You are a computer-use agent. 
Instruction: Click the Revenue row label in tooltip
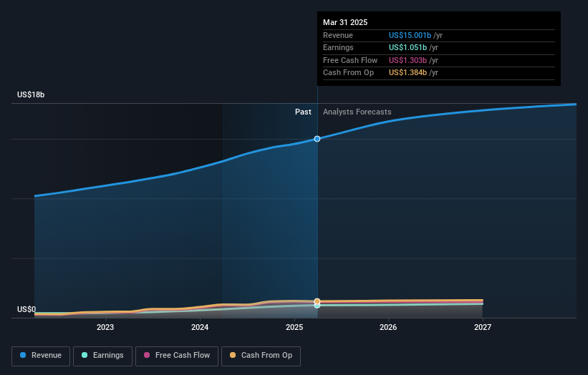[x=338, y=35]
